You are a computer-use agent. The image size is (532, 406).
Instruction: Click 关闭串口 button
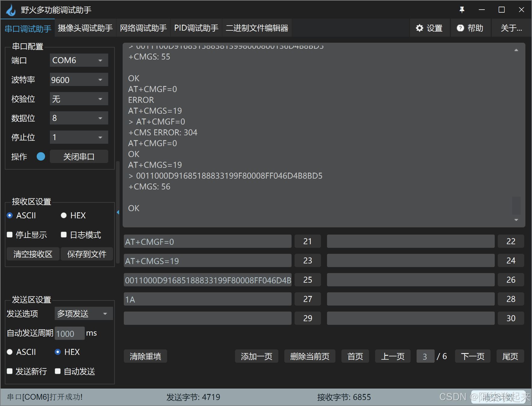pyautogui.click(x=79, y=156)
